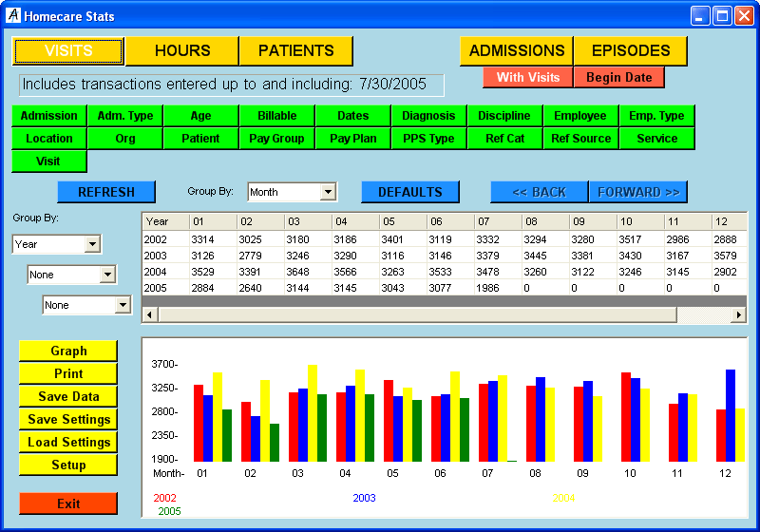The width and height of the screenshot is (760, 532).
Task: Click the Homecare Stats title bar app icon
Action: pyautogui.click(x=13, y=16)
